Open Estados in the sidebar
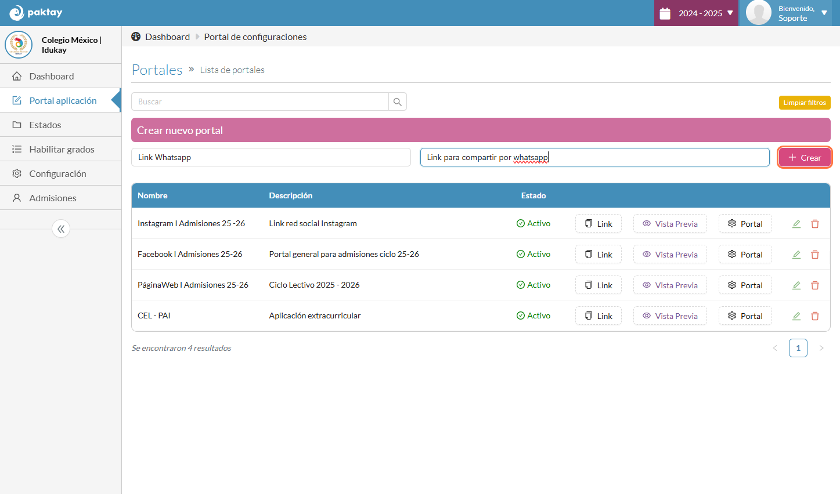Viewport: 840px width, 504px height. pos(60,125)
